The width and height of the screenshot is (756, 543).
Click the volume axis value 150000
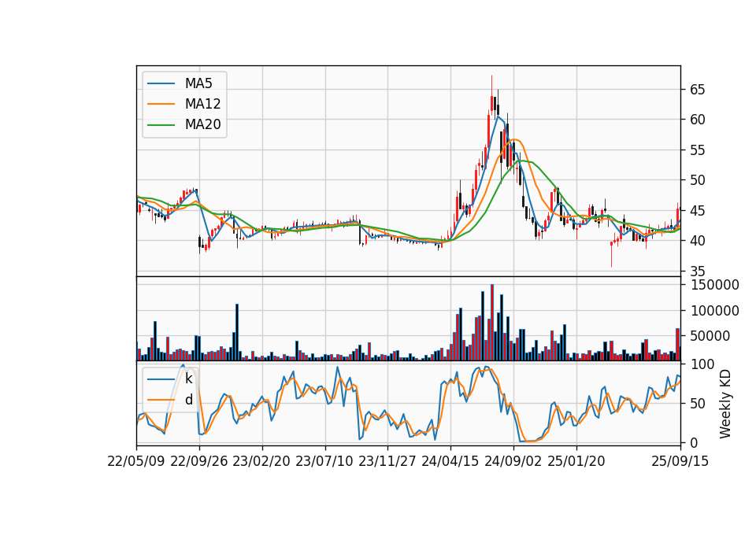coord(715,285)
